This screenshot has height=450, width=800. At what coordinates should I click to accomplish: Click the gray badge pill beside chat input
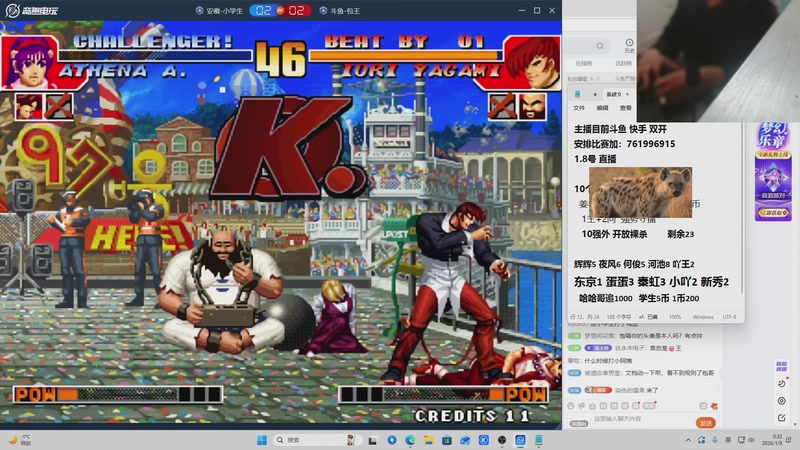tap(579, 423)
